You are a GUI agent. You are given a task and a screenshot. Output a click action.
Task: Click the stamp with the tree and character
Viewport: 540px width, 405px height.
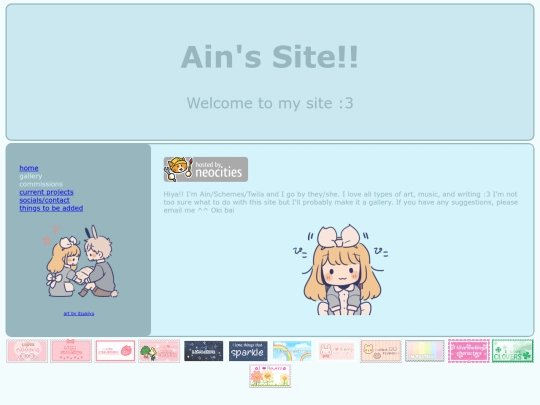159,351
